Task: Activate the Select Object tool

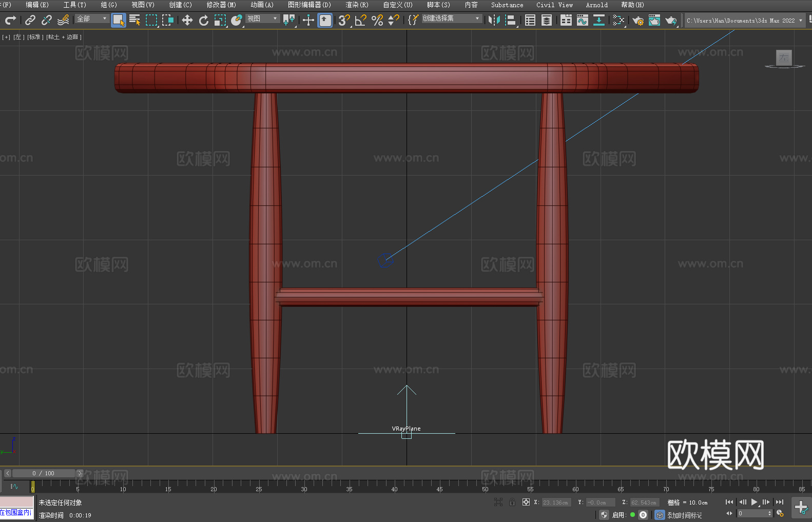Action: click(119, 20)
